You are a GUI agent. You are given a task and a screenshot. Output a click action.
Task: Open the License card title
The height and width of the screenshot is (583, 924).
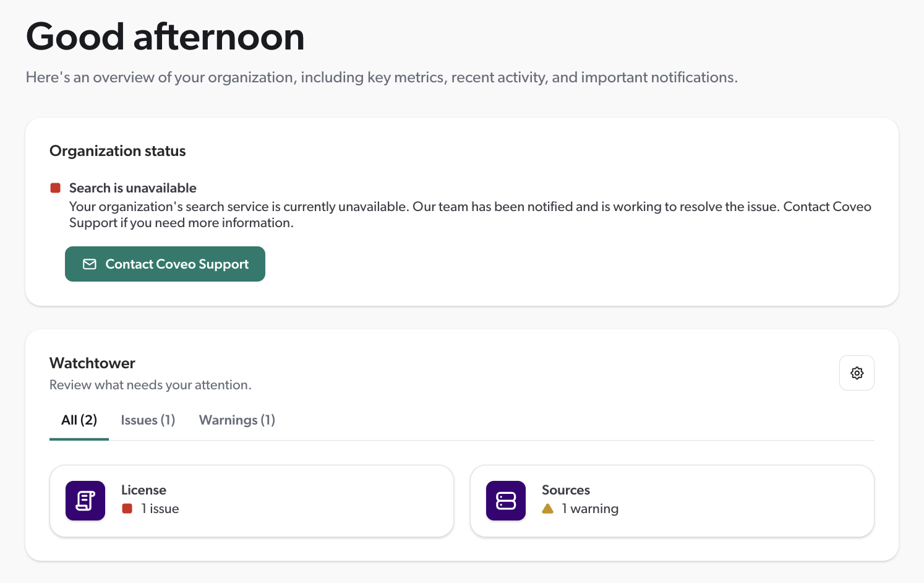[x=143, y=490]
